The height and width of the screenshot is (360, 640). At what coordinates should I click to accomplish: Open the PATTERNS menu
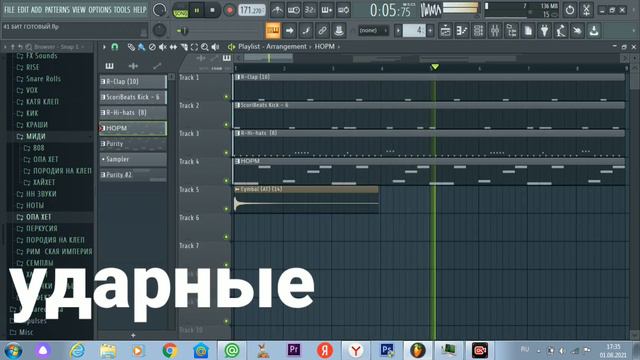(x=57, y=9)
